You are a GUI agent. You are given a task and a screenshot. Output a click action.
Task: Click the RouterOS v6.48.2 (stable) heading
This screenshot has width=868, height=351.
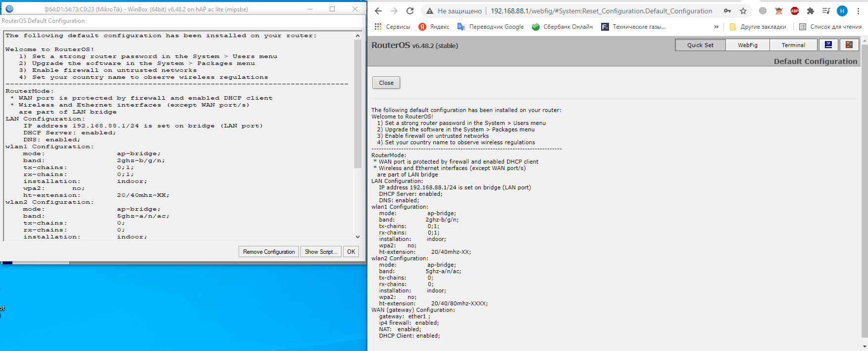click(415, 45)
